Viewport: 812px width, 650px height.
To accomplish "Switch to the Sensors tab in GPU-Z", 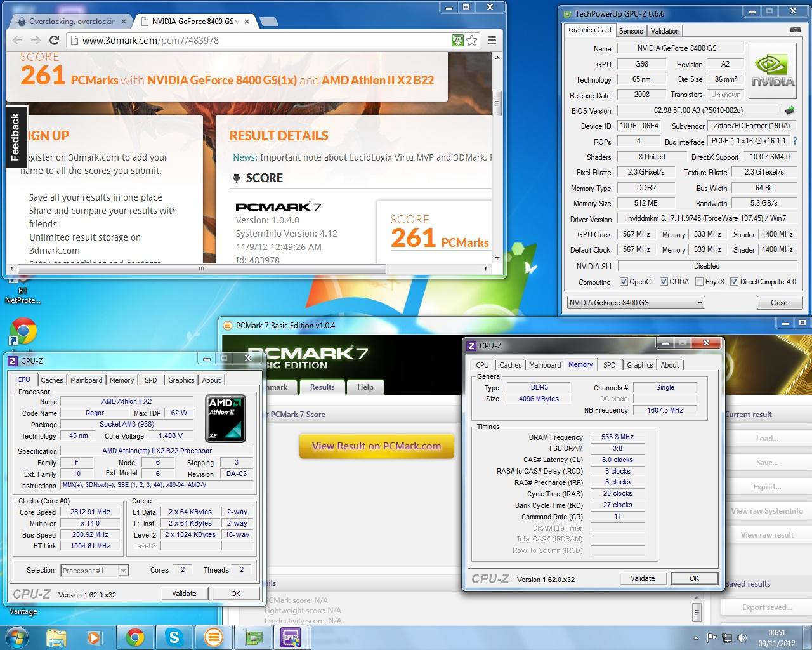I will [631, 30].
